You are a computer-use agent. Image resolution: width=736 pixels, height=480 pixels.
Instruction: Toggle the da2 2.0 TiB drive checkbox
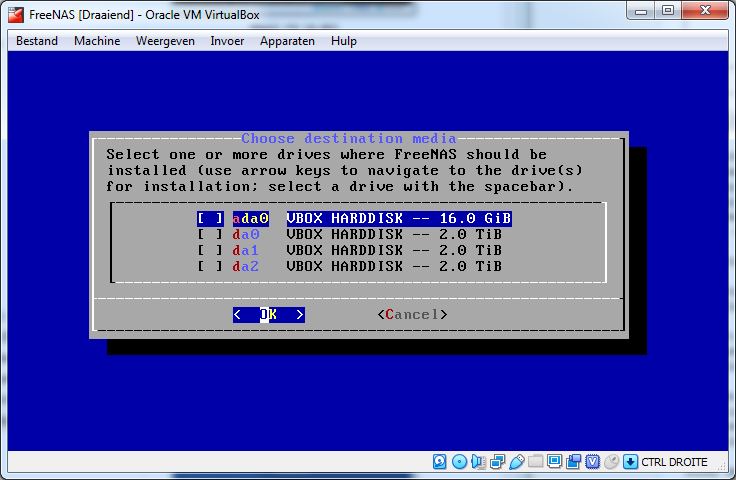click(210, 266)
